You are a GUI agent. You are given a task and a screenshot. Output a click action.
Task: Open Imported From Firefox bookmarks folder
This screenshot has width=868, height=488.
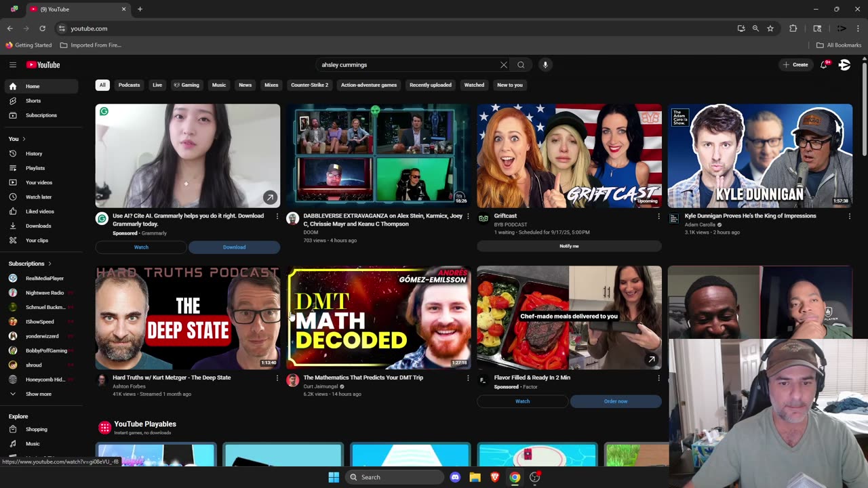pyautogui.click(x=91, y=45)
